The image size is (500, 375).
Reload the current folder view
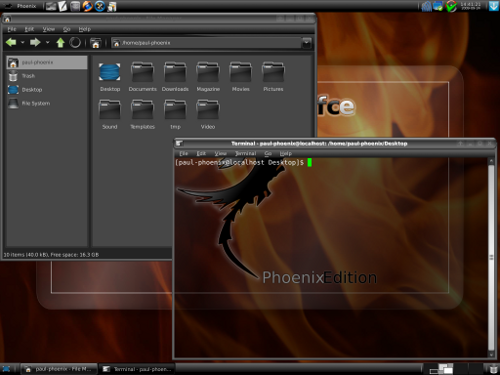(75, 42)
